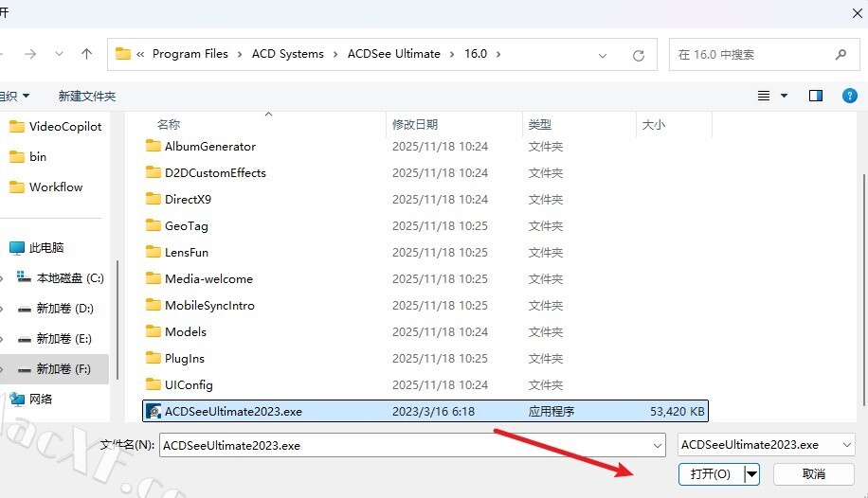
Task: Select the PlugIns folder
Action: click(x=184, y=359)
